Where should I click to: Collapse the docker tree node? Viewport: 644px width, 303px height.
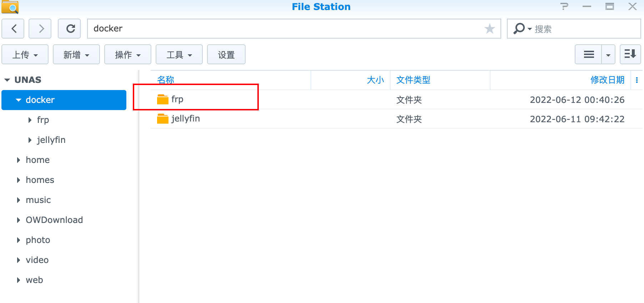pyautogui.click(x=19, y=100)
